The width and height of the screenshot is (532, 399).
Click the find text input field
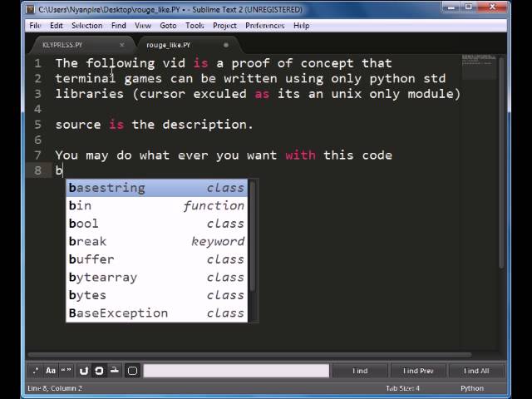click(236, 371)
